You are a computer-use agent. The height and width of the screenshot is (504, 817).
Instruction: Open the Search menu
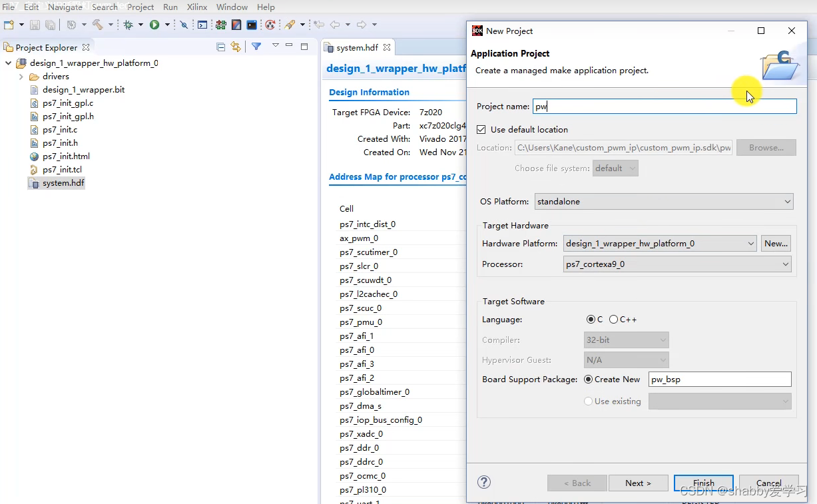coord(105,7)
